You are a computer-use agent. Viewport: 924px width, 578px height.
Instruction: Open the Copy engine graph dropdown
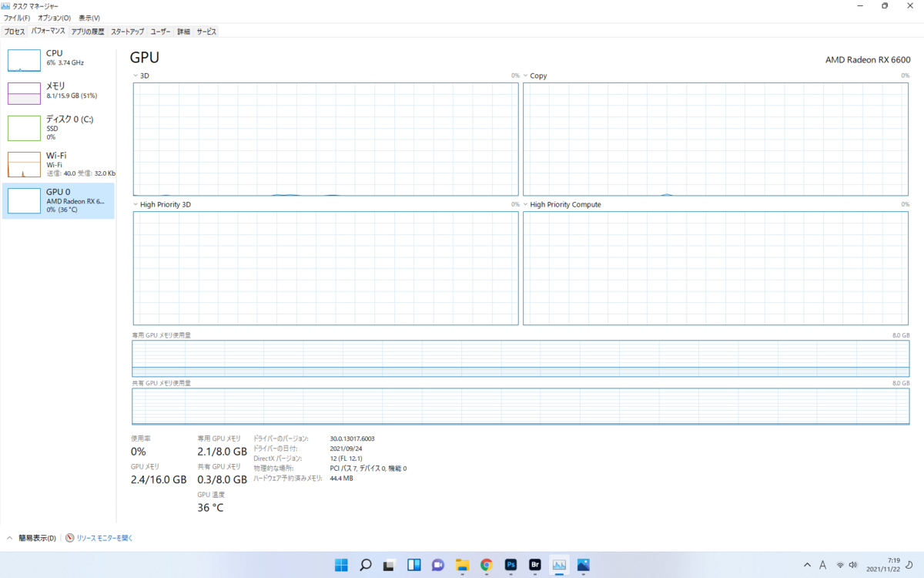point(526,76)
